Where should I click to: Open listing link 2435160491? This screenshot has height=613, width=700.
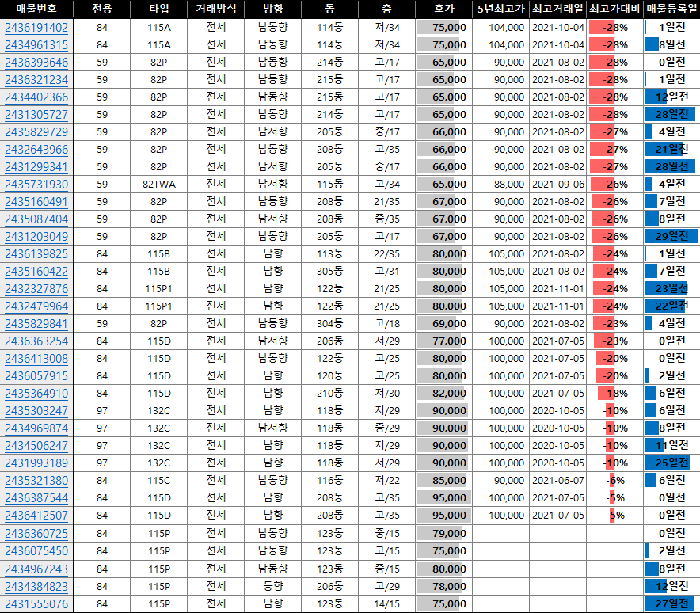[x=36, y=202]
